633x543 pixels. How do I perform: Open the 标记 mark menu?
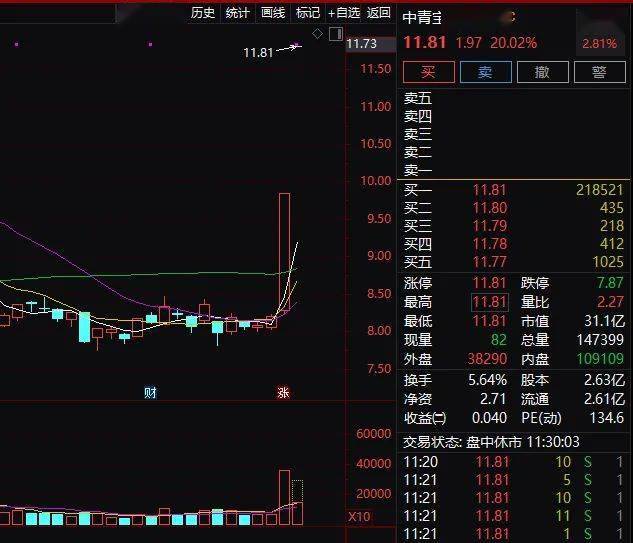(x=307, y=13)
